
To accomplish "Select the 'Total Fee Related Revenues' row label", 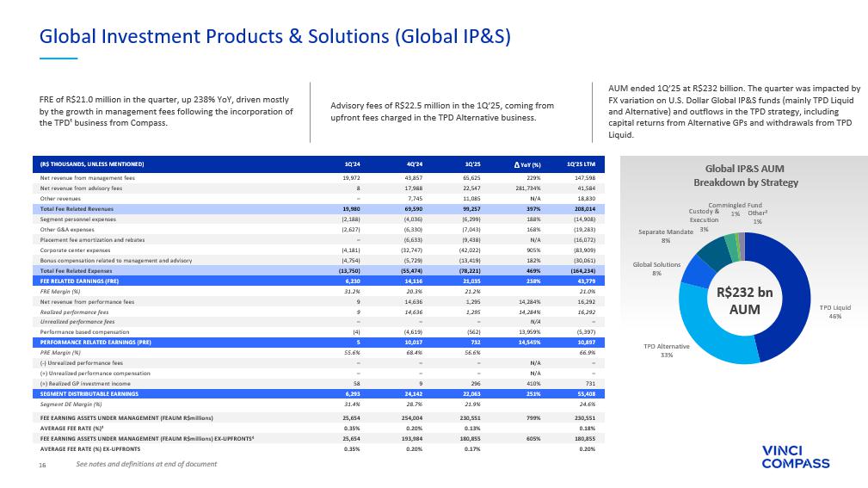I will [x=77, y=209].
